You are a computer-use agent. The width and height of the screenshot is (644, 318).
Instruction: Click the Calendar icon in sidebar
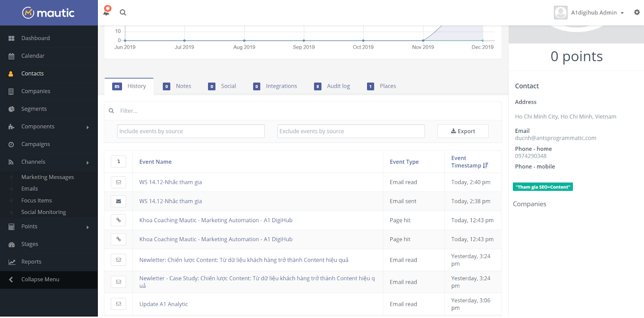coord(11,56)
